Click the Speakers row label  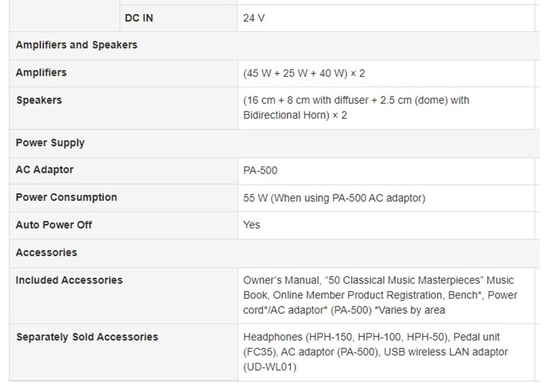[x=39, y=100]
